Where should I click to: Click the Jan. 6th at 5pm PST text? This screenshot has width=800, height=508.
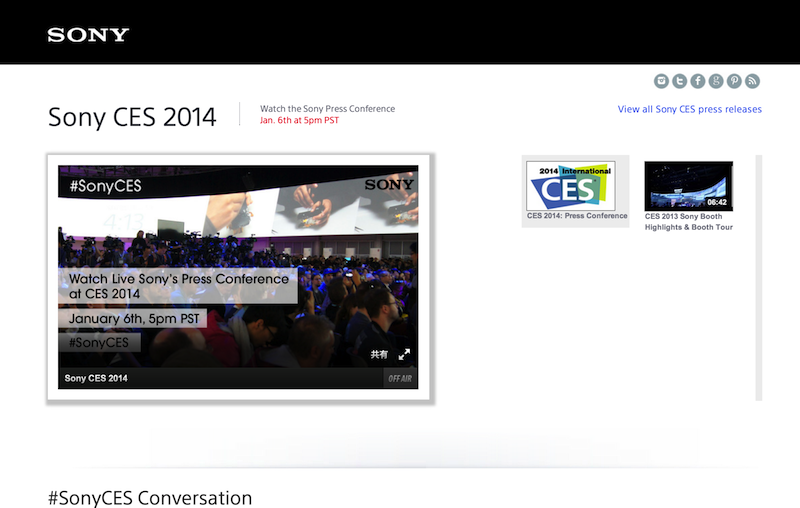point(299,120)
